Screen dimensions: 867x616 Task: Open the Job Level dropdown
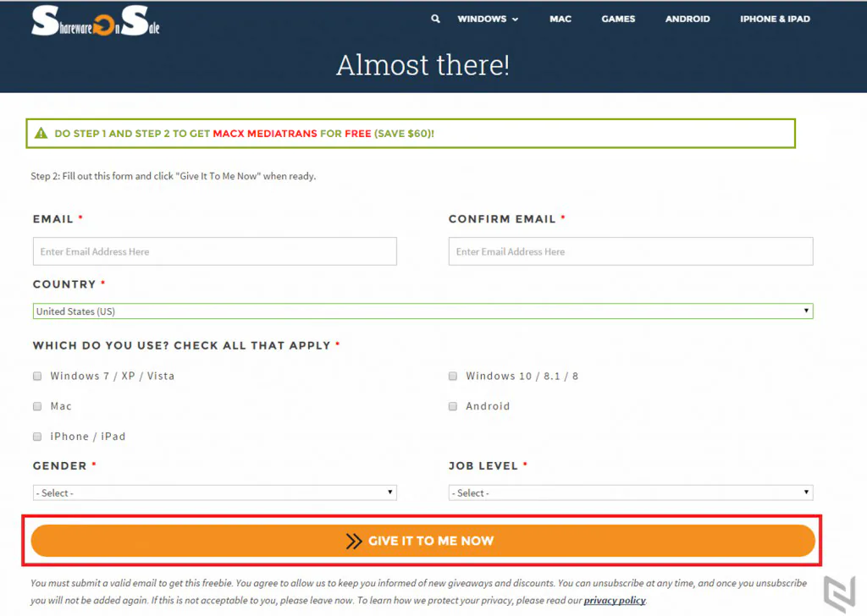(630, 492)
